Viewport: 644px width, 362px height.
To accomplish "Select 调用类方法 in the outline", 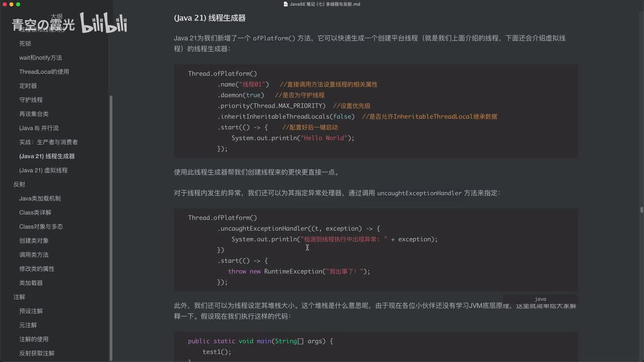I will 34,255.
